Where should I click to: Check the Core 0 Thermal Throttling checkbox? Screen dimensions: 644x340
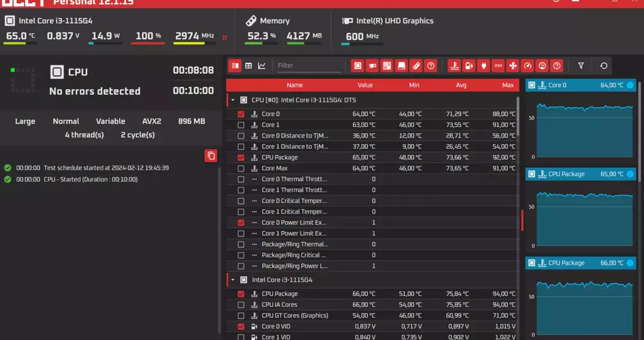point(241,179)
